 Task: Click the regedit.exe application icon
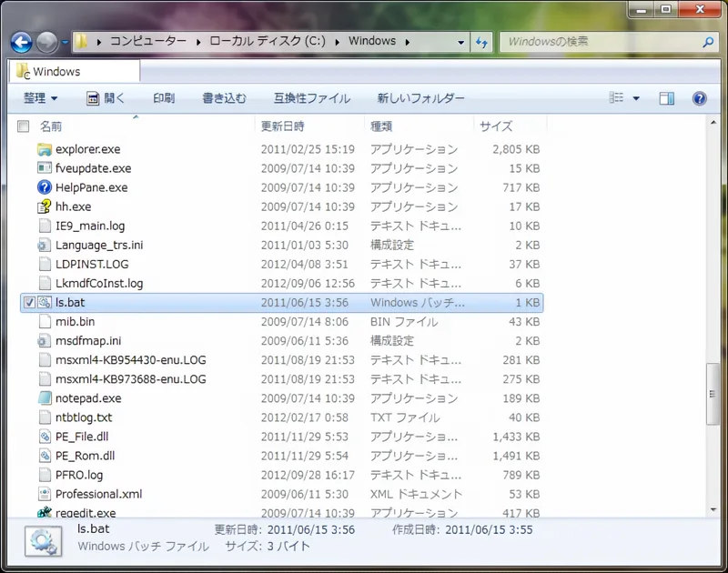[x=45, y=513]
